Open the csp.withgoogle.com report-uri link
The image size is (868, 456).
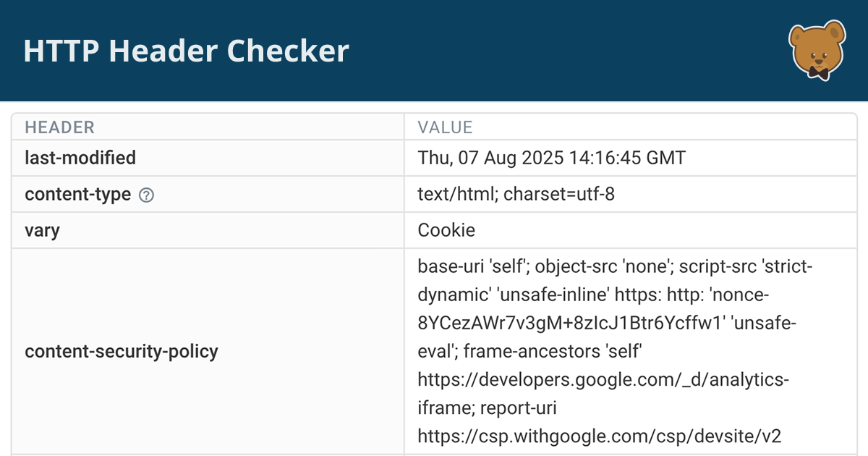click(x=600, y=436)
